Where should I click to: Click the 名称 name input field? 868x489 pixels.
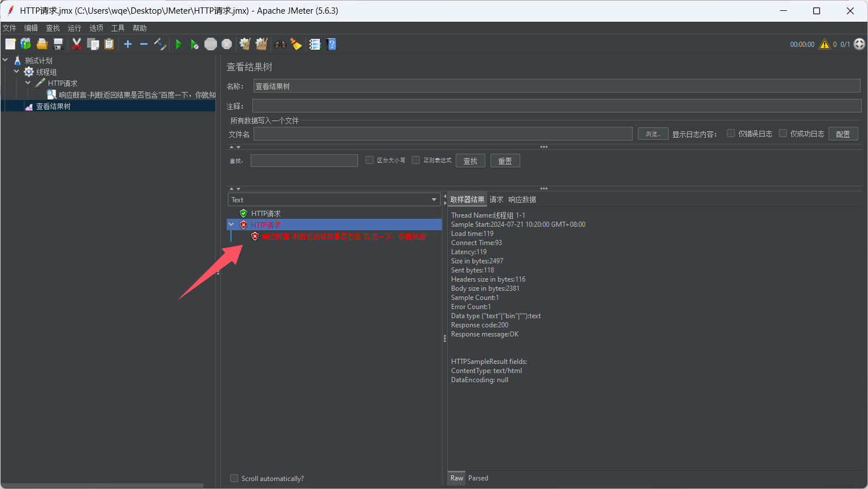click(x=557, y=86)
